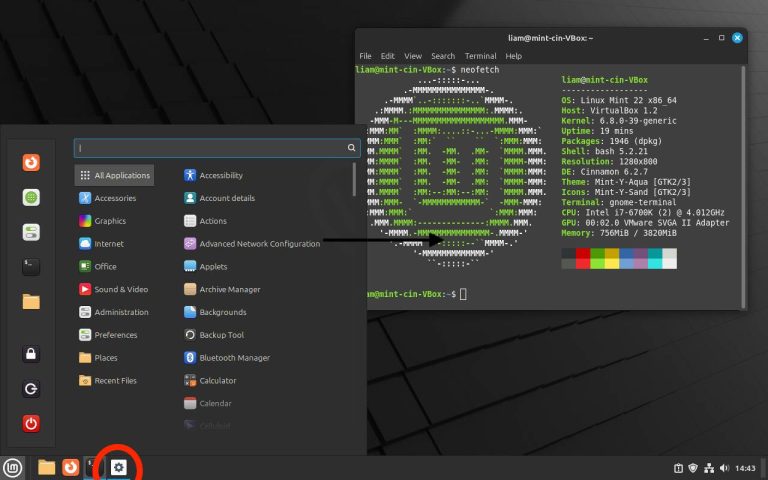The image size is (768, 480).
Task: Click the volume speaker tray icon
Action: (x=724, y=468)
